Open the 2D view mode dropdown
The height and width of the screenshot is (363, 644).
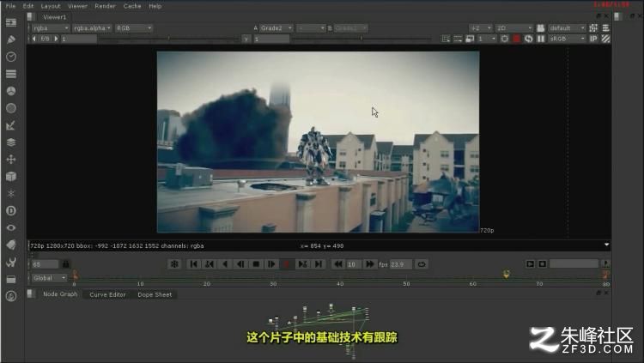[x=514, y=28]
